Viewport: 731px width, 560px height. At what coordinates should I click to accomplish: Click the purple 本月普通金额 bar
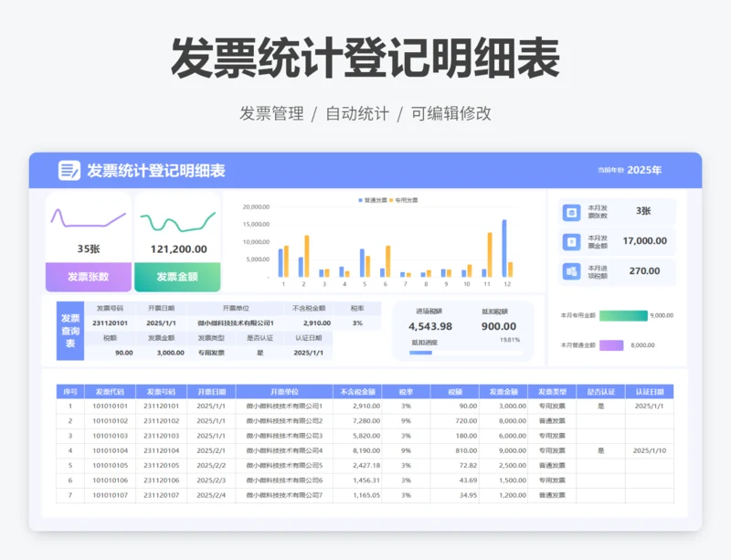pos(611,345)
